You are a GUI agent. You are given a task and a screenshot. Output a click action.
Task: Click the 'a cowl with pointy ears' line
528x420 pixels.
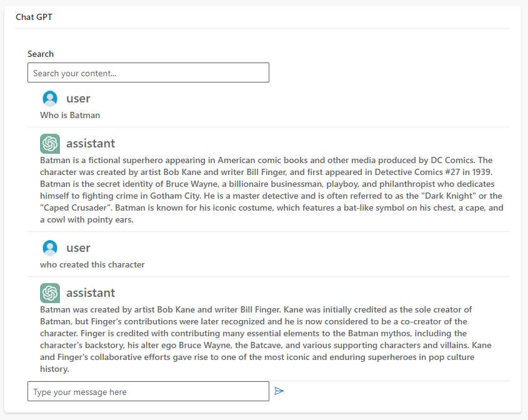click(x=86, y=220)
